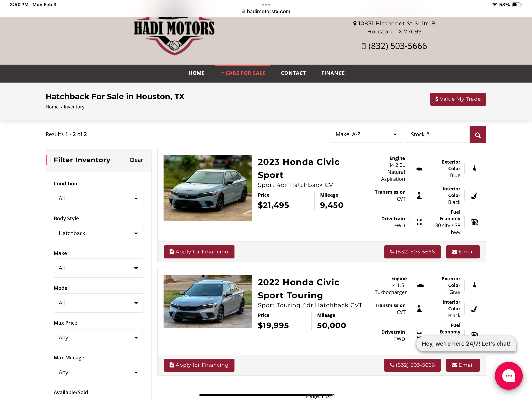532x399 pixels.
Task: Call (832) 503-5666 from 2022 Civic Sport Touring card
Action: 413,365
